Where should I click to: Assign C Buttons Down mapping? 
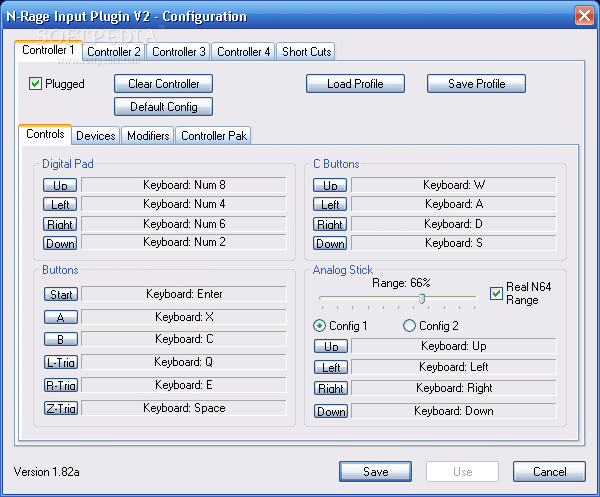(x=330, y=243)
